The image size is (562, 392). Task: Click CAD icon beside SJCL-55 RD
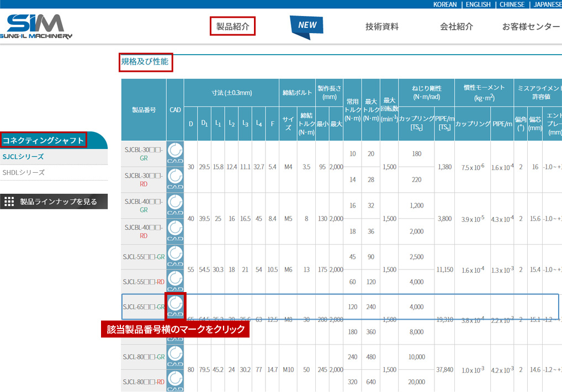[x=175, y=282]
